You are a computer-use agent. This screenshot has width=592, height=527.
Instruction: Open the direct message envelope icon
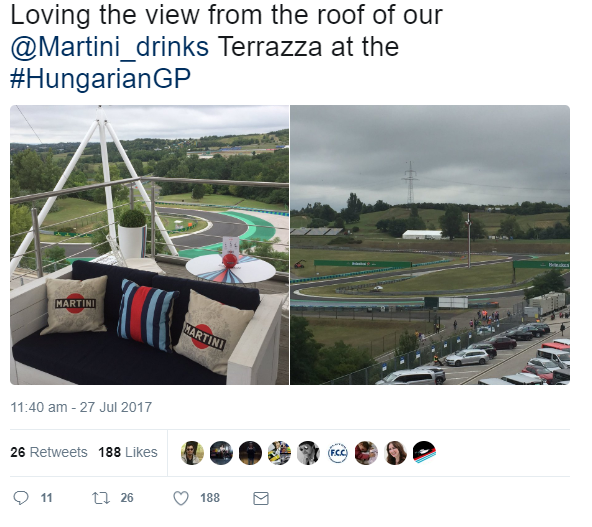(x=261, y=498)
